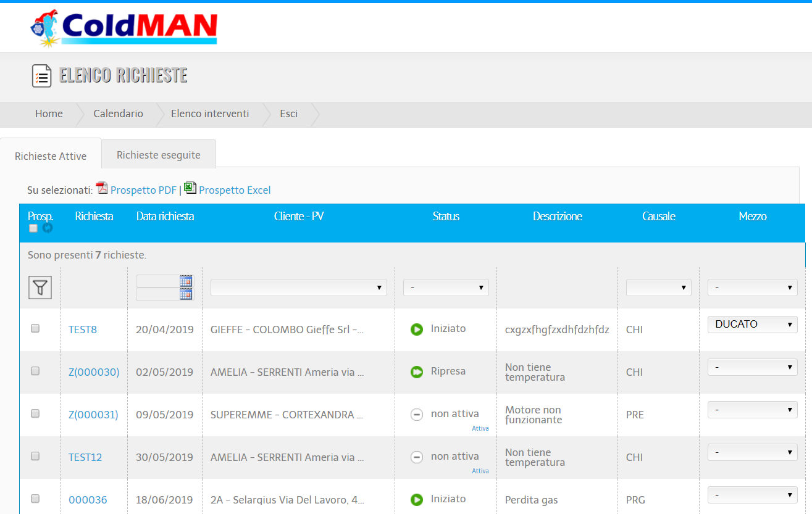
Task: Click the Prospetto PDF link
Action: pyautogui.click(x=143, y=190)
